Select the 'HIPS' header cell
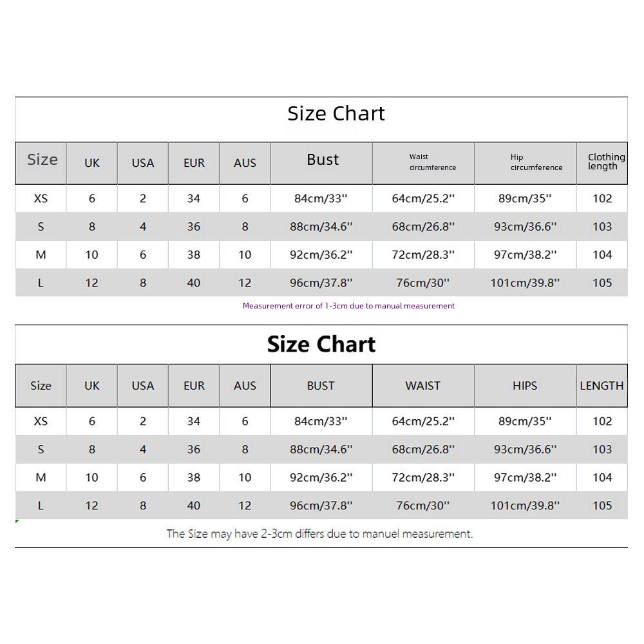 [526, 386]
